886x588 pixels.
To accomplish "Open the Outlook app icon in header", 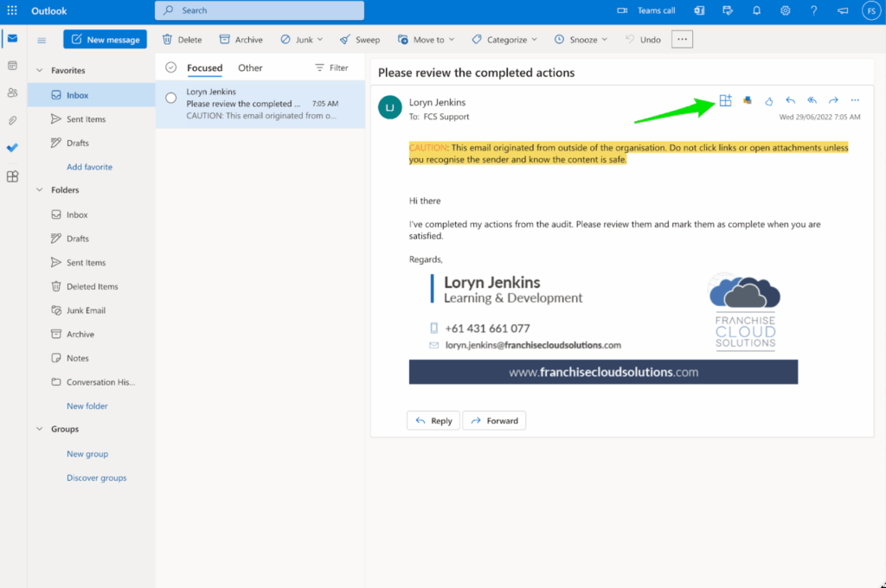I will pos(699,10).
